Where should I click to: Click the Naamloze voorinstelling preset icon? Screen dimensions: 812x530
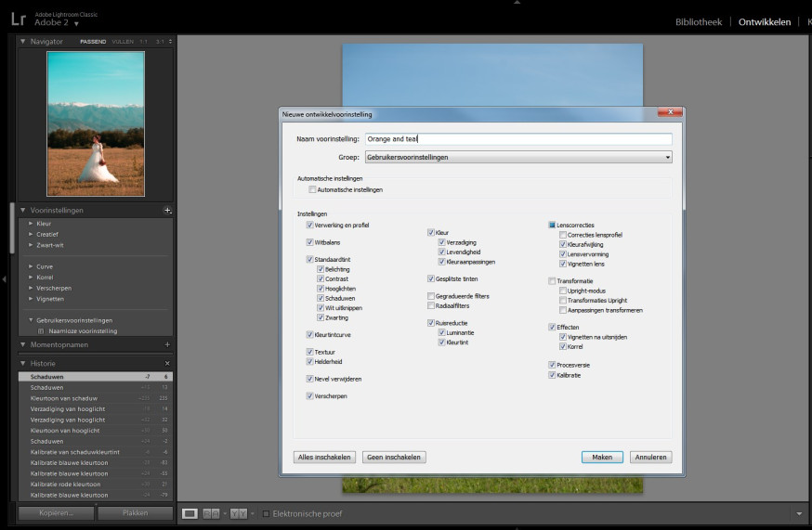pyautogui.click(x=41, y=331)
